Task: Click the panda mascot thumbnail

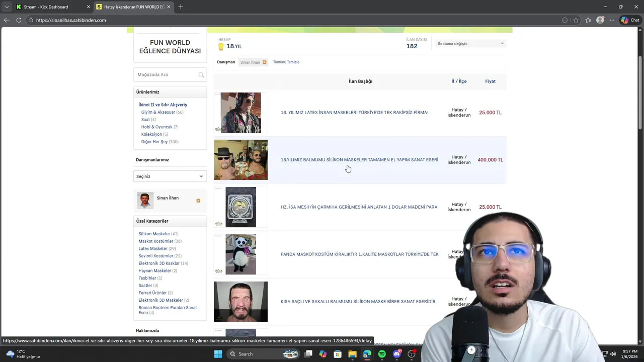Action: point(240,254)
